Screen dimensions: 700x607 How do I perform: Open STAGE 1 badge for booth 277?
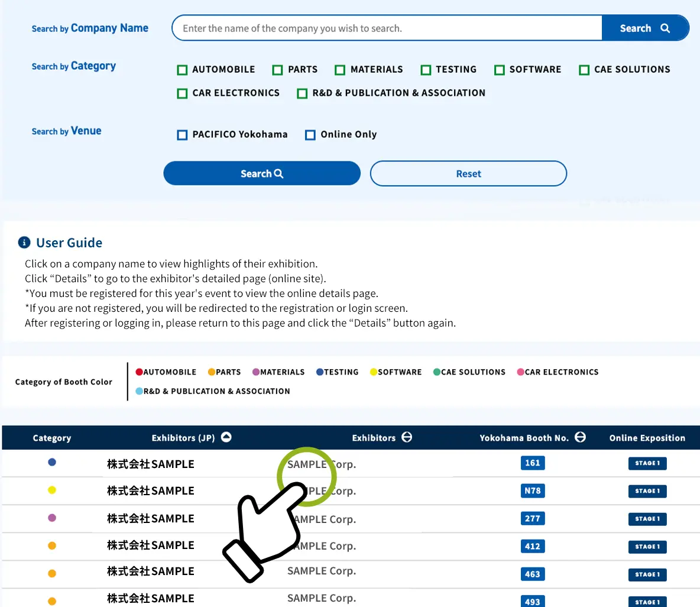(647, 519)
